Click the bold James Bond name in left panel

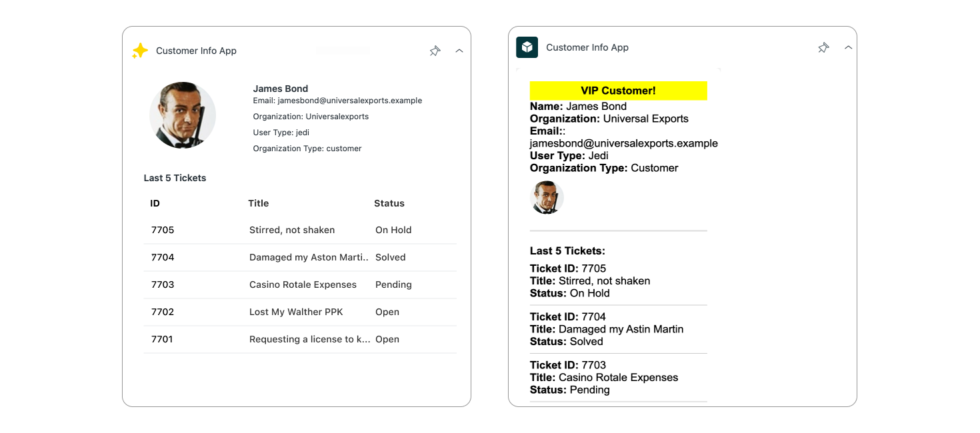click(x=281, y=89)
